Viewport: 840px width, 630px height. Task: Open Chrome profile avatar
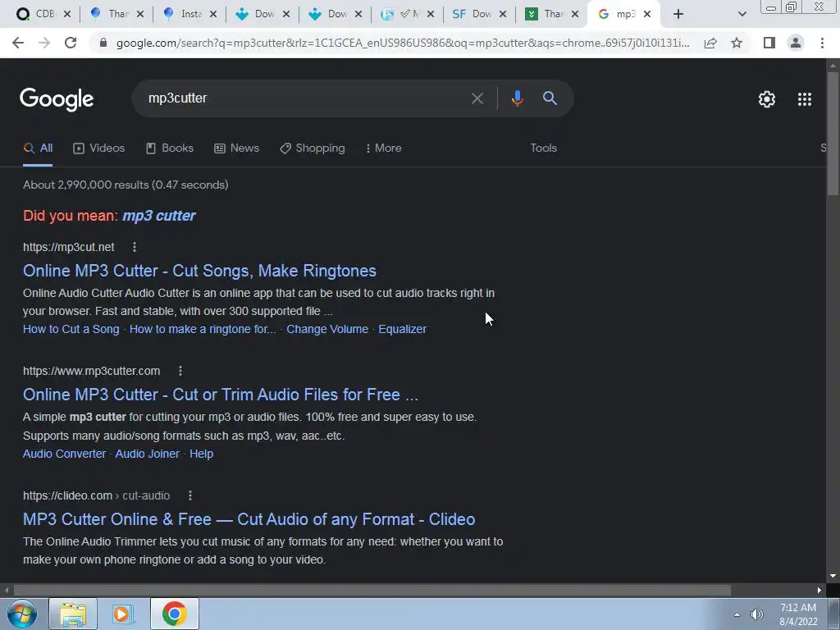click(x=796, y=43)
